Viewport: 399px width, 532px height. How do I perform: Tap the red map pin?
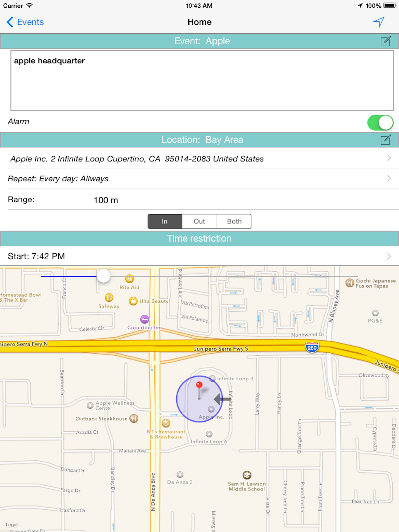(x=199, y=385)
